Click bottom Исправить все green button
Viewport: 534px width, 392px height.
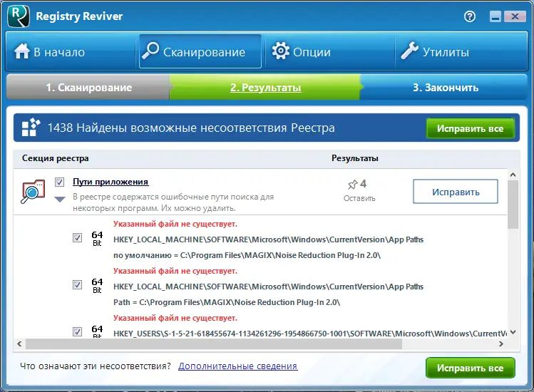pos(471,368)
